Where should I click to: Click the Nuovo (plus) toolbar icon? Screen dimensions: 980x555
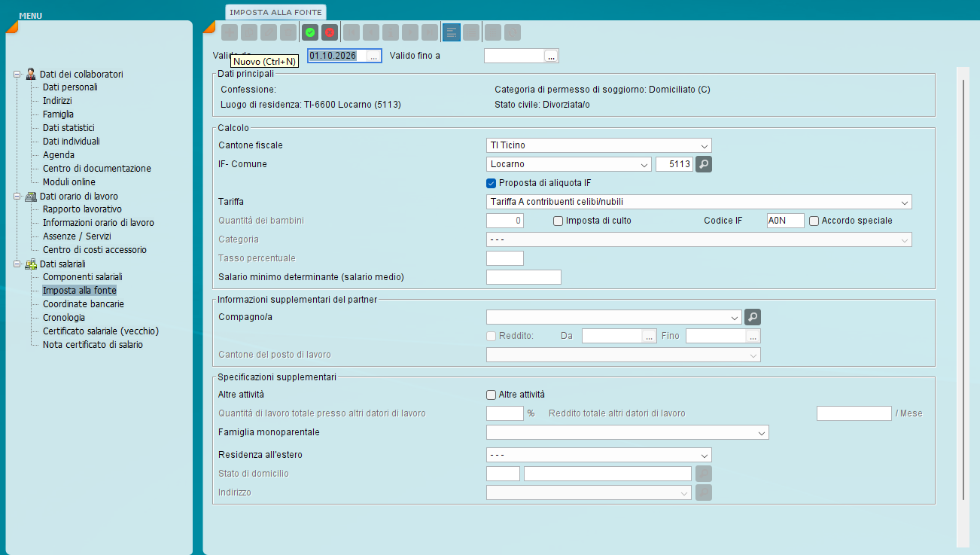pyautogui.click(x=230, y=32)
